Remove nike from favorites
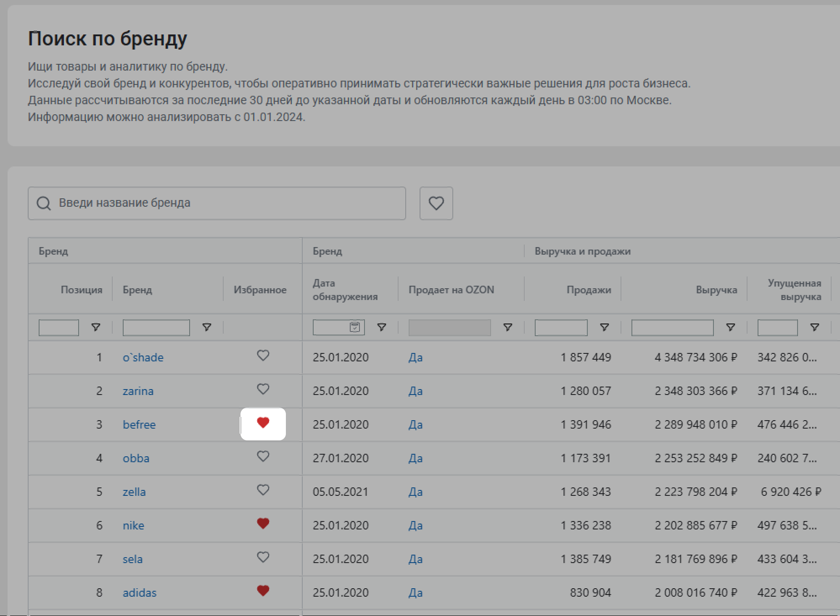This screenshot has width=840, height=616. [x=263, y=524]
